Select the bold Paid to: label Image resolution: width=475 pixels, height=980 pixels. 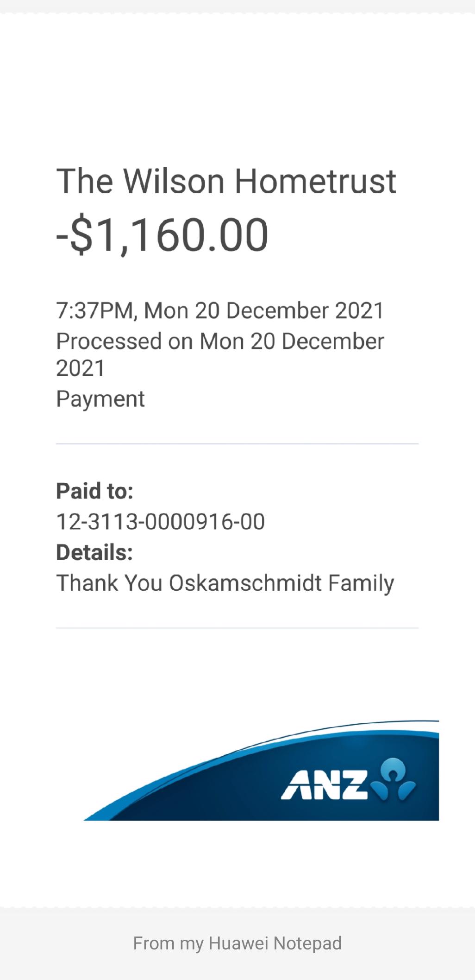(x=94, y=491)
